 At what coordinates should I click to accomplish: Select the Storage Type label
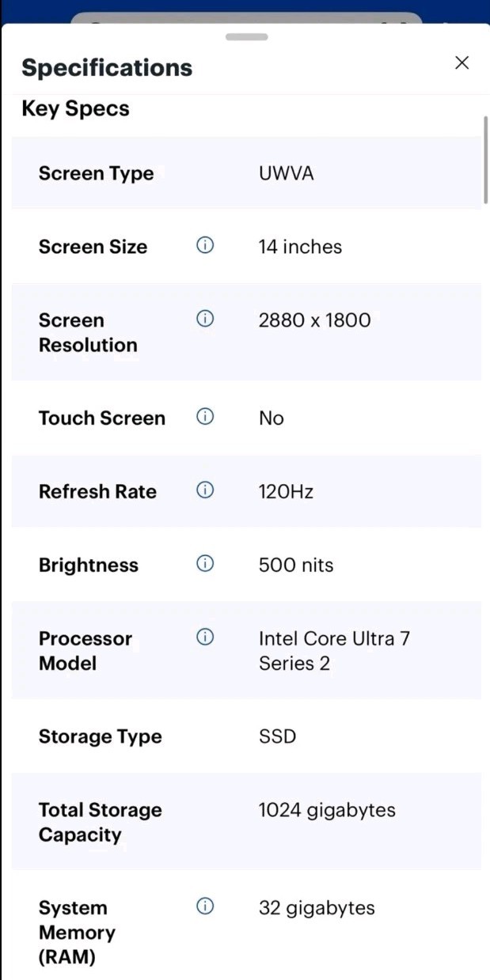[100, 736]
